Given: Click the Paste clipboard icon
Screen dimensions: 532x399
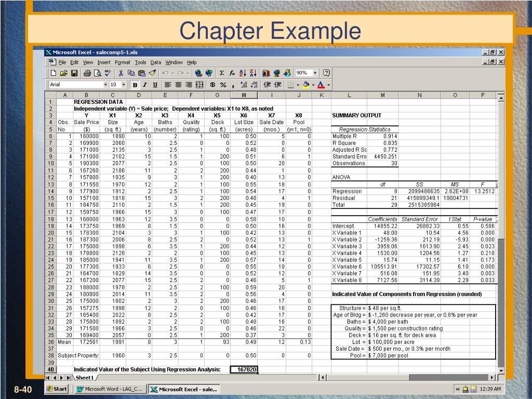Looking at the screenshot, I should (x=142, y=73).
